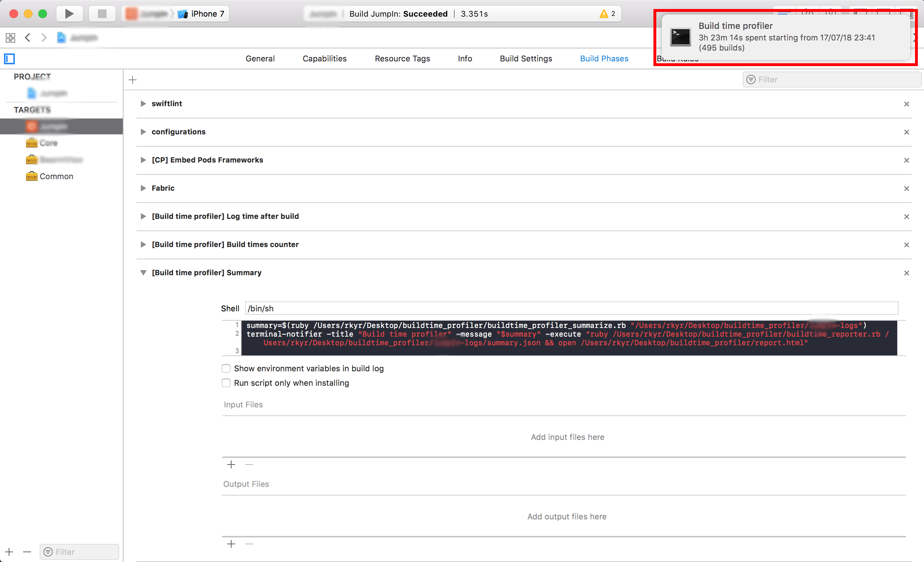Expand Build times counter phase
This screenshot has height=562, width=924.
(143, 244)
